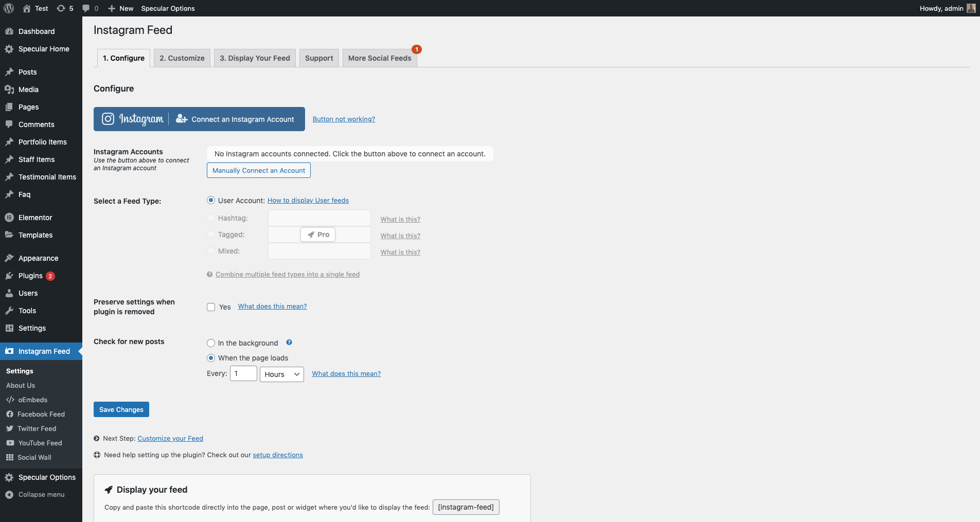Click the oEmbeds code icon

(x=10, y=400)
